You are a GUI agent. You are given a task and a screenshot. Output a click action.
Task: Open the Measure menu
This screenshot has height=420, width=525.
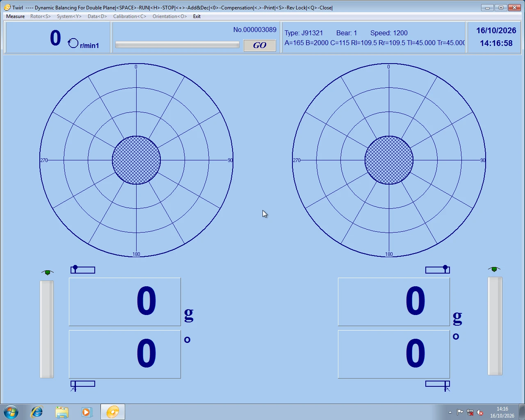point(16,16)
